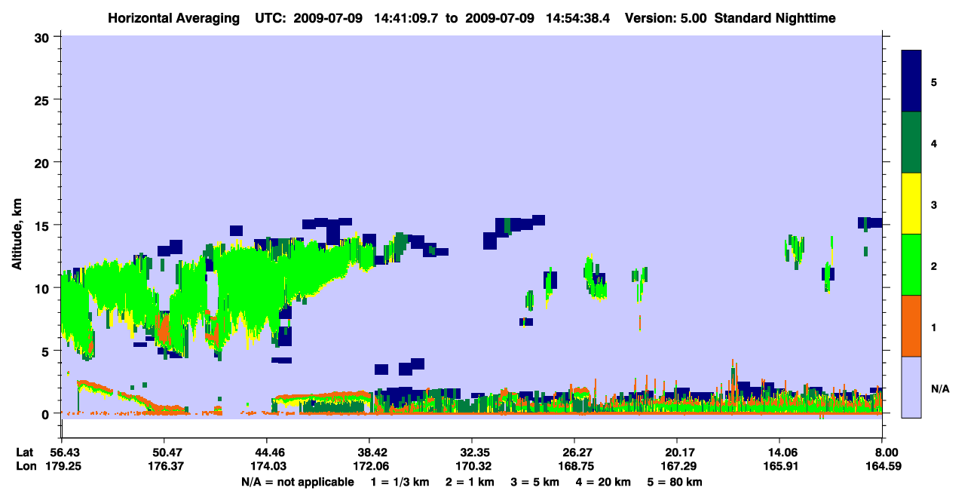Click color bar label 1
Image resolution: width=980 pixels, height=503 pixels.
[x=934, y=327]
